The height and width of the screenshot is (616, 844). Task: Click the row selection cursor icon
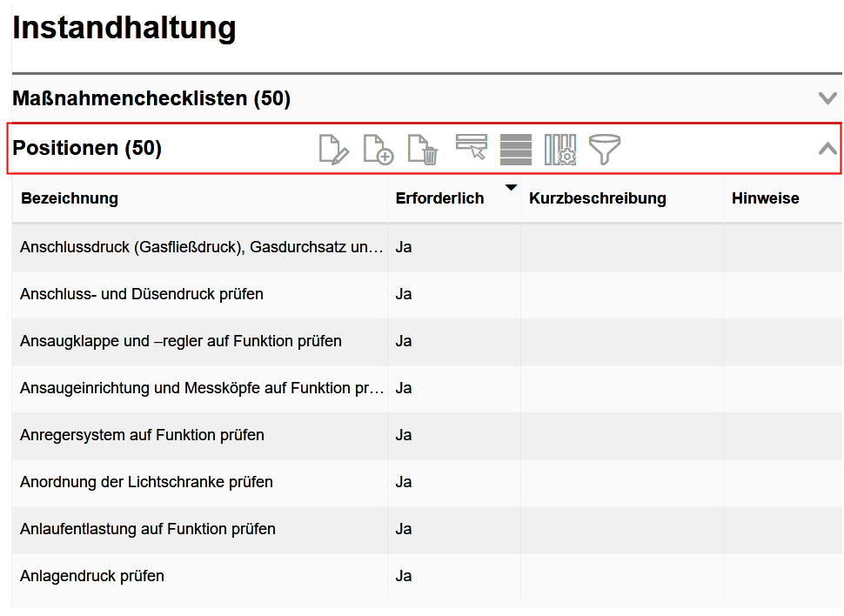click(471, 148)
